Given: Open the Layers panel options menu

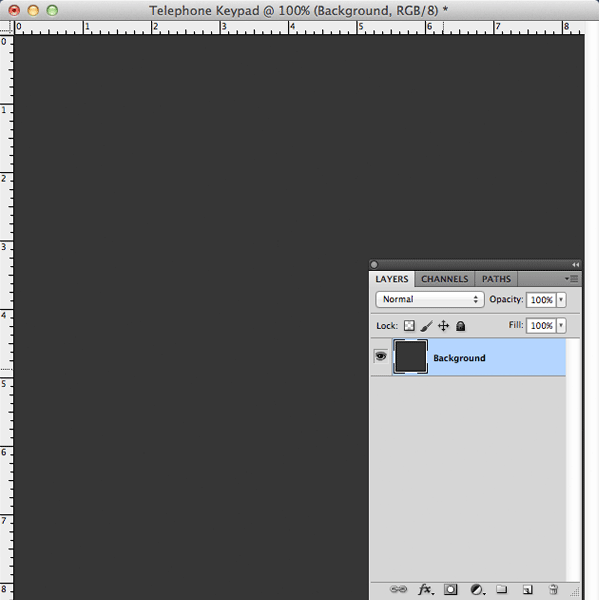Looking at the screenshot, I should [572, 279].
